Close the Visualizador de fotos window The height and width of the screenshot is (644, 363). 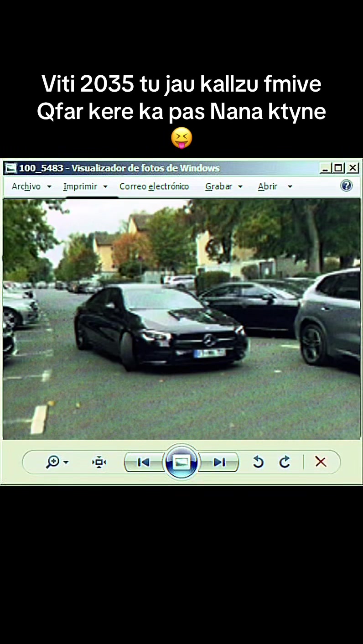click(x=353, y=168)
